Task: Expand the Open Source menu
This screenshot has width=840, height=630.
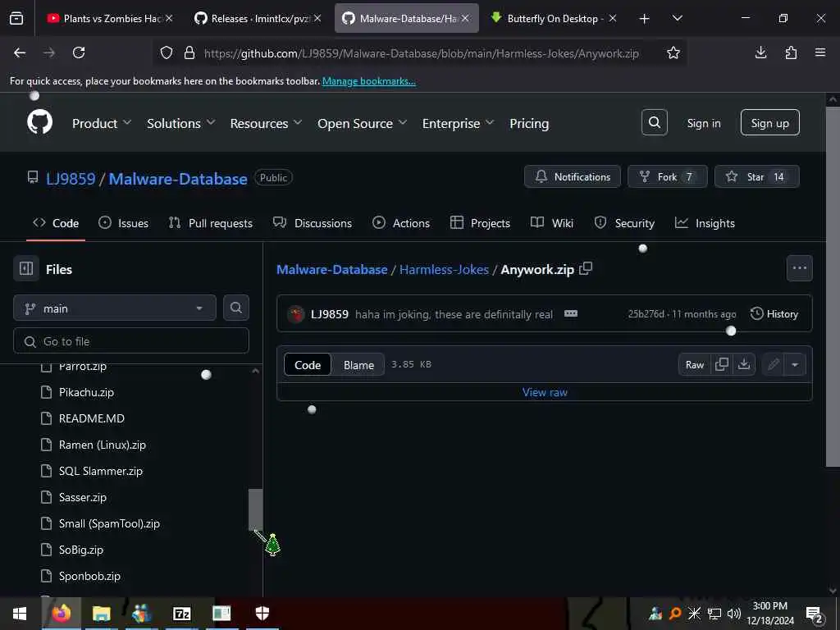Action: pos(362,123)
